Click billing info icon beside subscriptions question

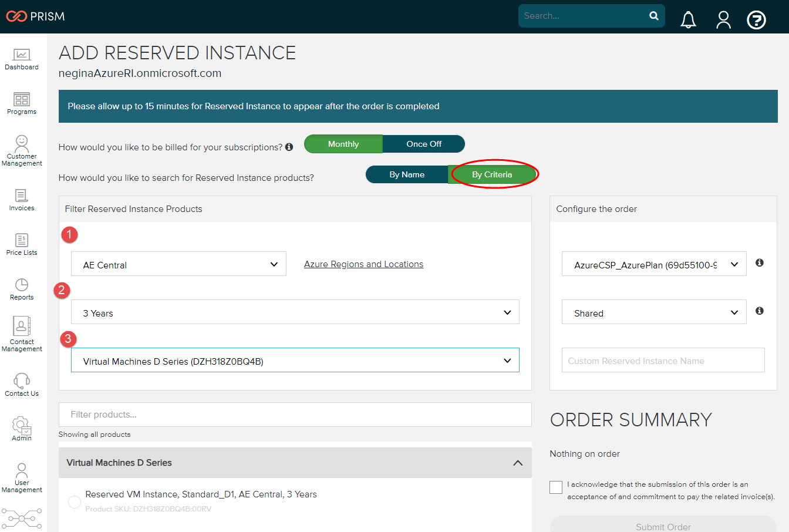(x=289, y=147)
